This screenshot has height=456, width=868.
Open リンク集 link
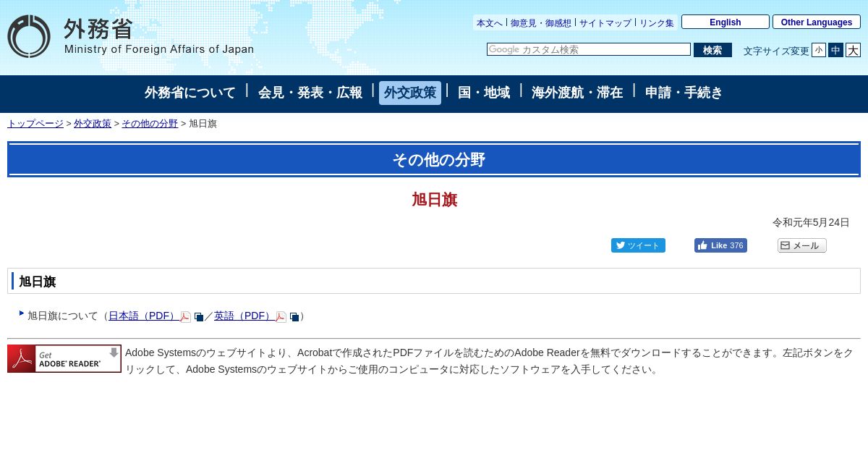657,23
